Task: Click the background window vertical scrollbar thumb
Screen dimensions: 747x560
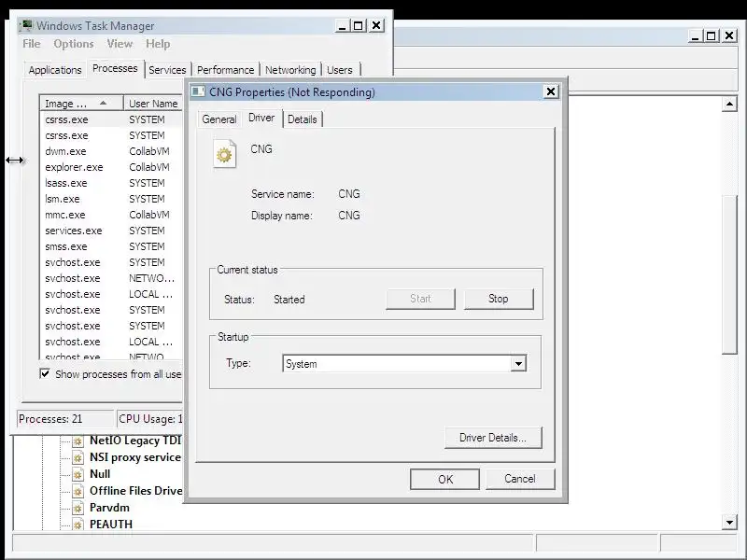Action: [729, 274]
